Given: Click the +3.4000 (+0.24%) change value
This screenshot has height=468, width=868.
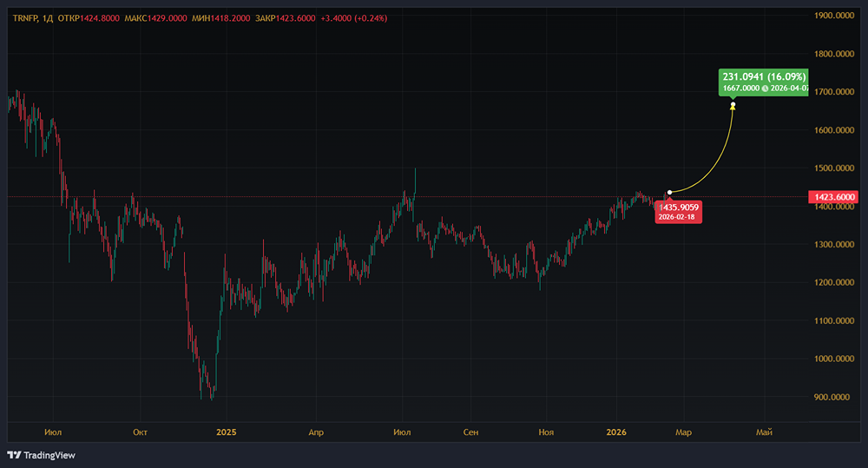Looking at the screenshot, I should [354, 18].
